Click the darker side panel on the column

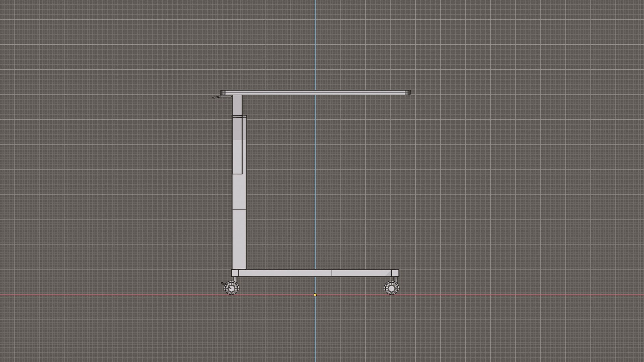[237, 145]
